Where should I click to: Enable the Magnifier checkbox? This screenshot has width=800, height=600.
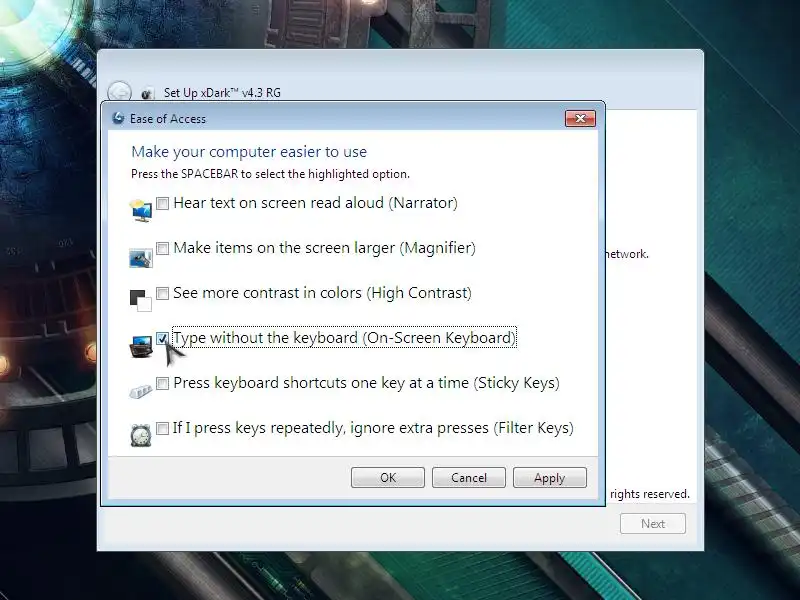pos(162,248)
